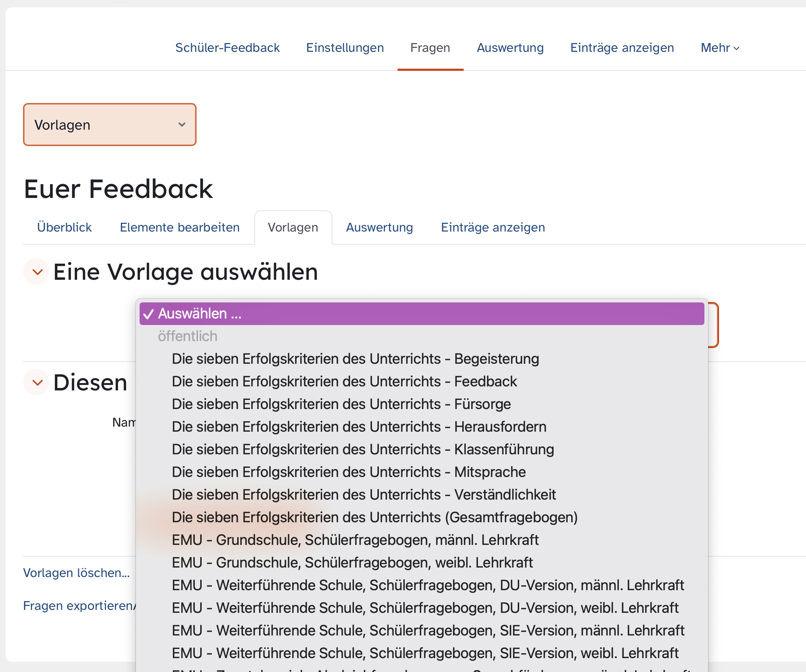Select the 'Klassenführung' template entry
Screen dimensions: 806x672
[363, 450]
